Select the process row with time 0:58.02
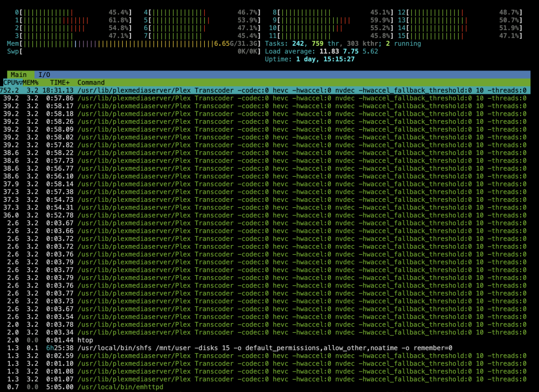The image size is (539, 392). pyautogui.click(x=265, y=137)
